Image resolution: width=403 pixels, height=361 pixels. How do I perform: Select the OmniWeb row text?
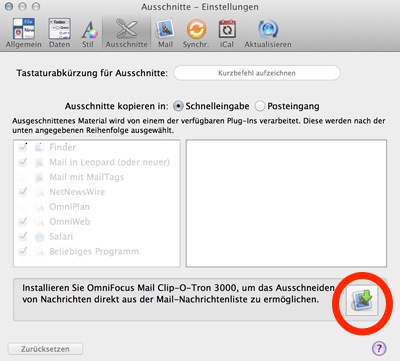(x=70, y=221)
